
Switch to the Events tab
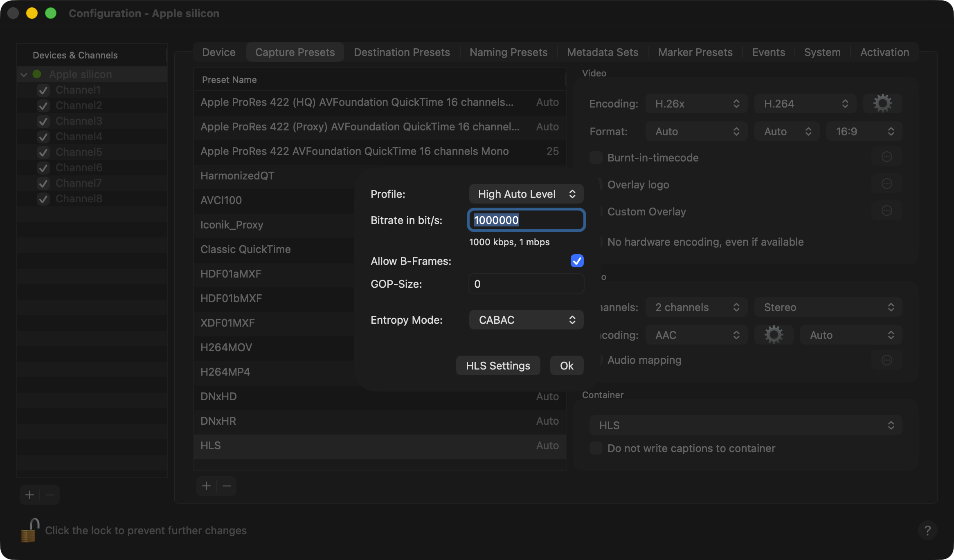769,52
